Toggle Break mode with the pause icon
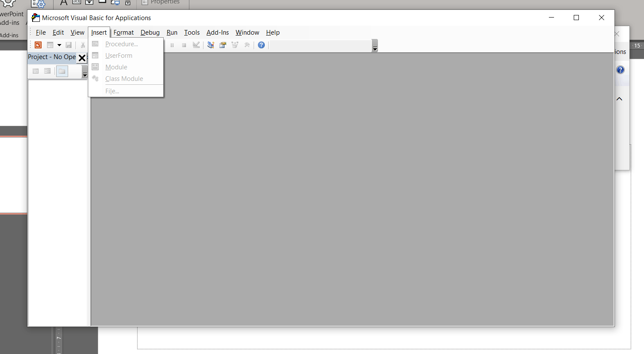The width and height of the screenshot is (644, 354). pyautogui.click(x=172, y=45)
